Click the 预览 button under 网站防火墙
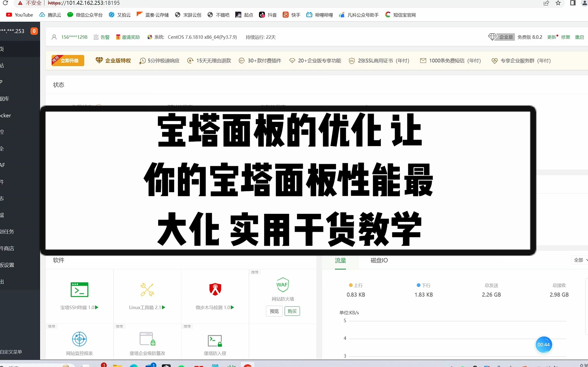Viewport: 588px width, 367px height. [x=274, y=311]
